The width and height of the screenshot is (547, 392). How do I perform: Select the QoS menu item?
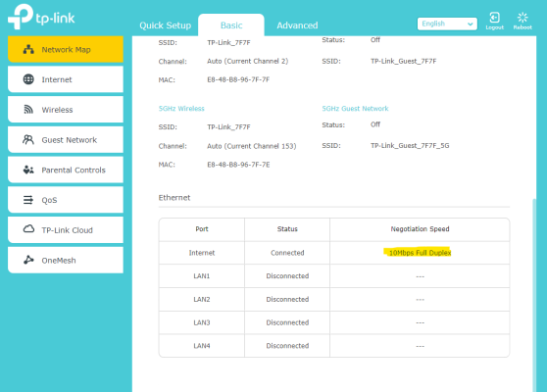click(x=66, y=200)
